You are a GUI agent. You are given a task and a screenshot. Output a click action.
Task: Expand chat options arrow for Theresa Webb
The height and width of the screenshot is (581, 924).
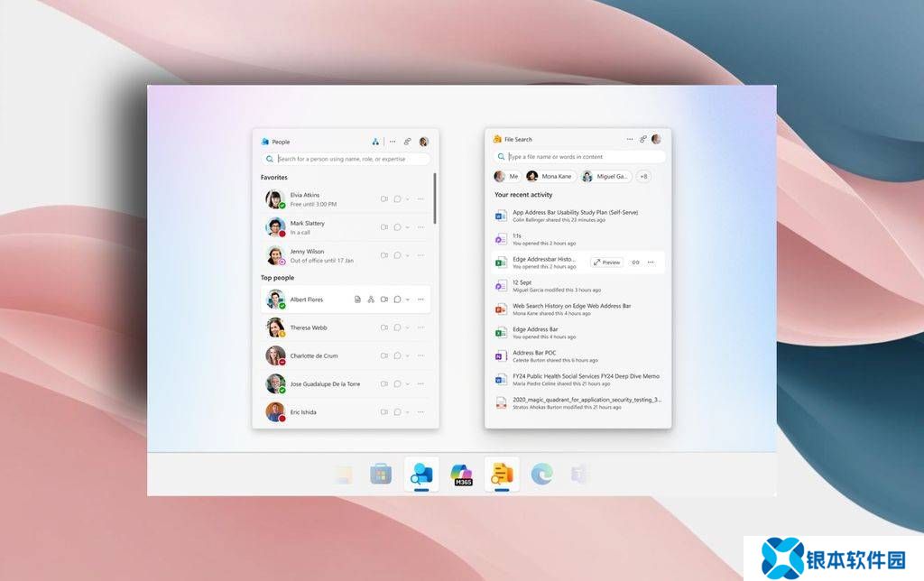click(x=407, y=327)
